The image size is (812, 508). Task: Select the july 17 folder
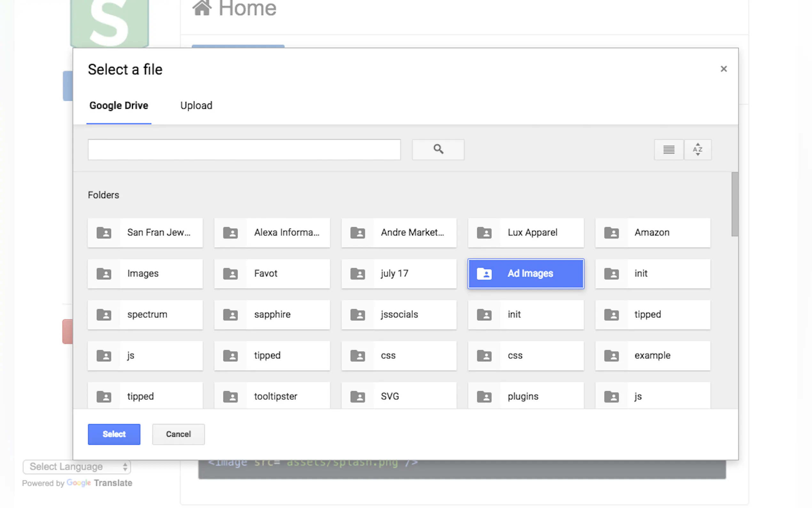coord(399,274)
